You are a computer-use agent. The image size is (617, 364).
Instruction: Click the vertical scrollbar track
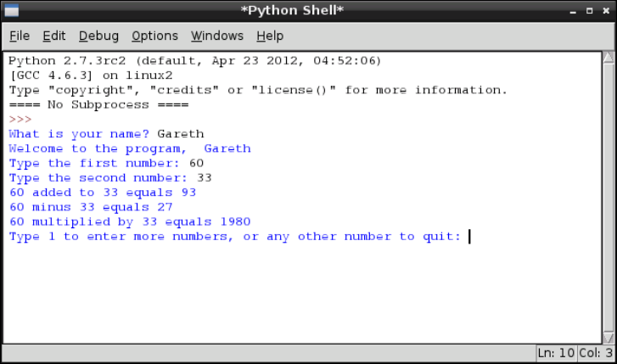(607, 195)
